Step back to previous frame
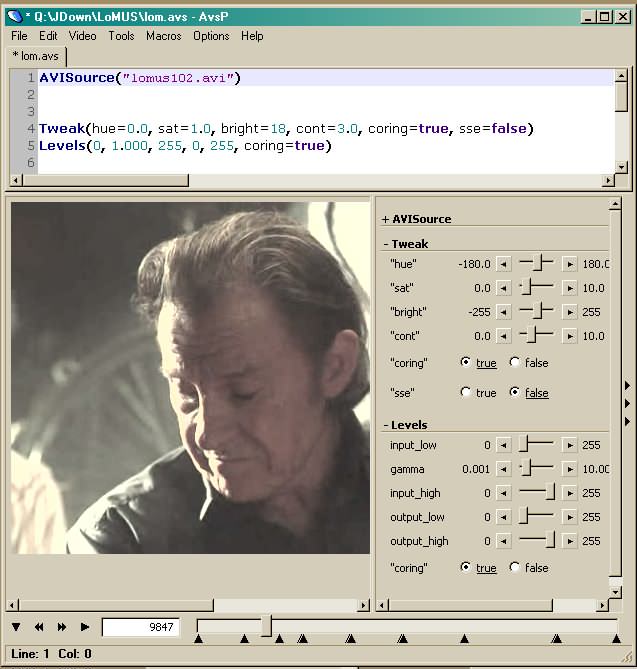637x669 pixels. coord(39,627)
